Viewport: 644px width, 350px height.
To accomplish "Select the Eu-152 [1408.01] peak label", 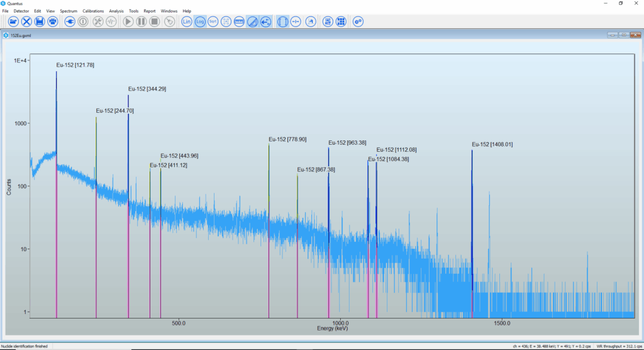I will [492, 144].
